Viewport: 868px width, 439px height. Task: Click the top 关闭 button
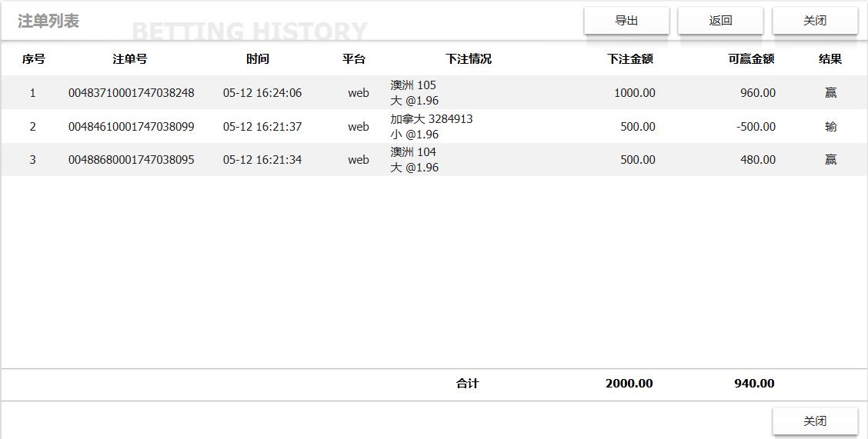coord(814,21)
